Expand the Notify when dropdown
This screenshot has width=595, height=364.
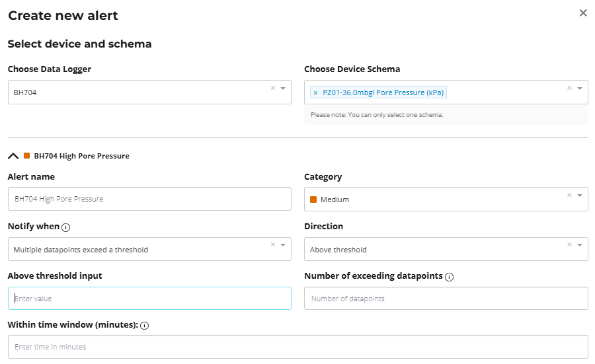(283, 245)
